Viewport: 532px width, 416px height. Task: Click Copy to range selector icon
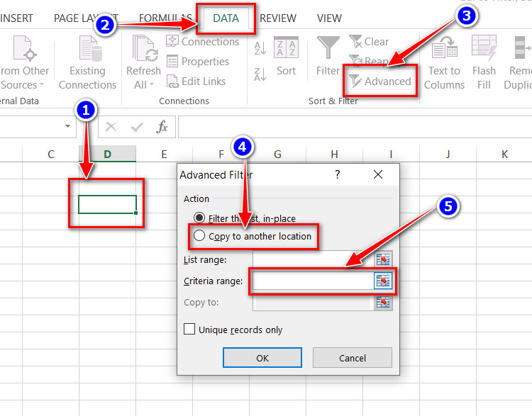coord(383,302)
